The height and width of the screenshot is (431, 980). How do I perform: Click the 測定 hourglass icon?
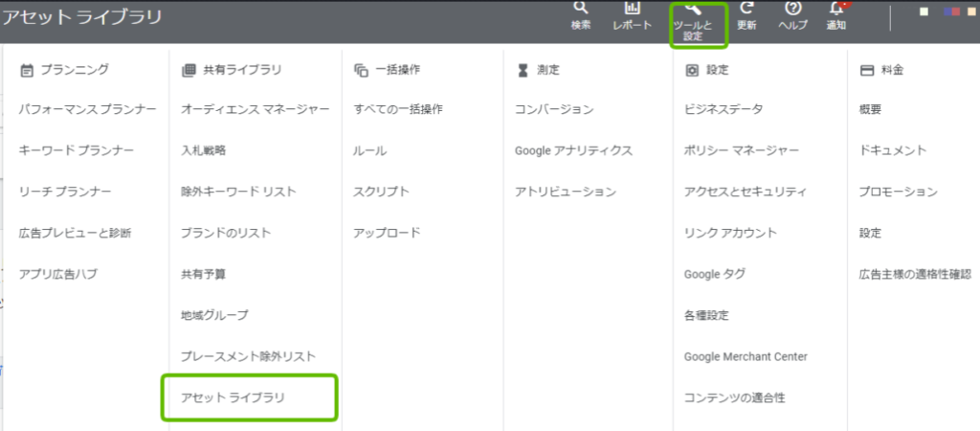coord(523,70)
